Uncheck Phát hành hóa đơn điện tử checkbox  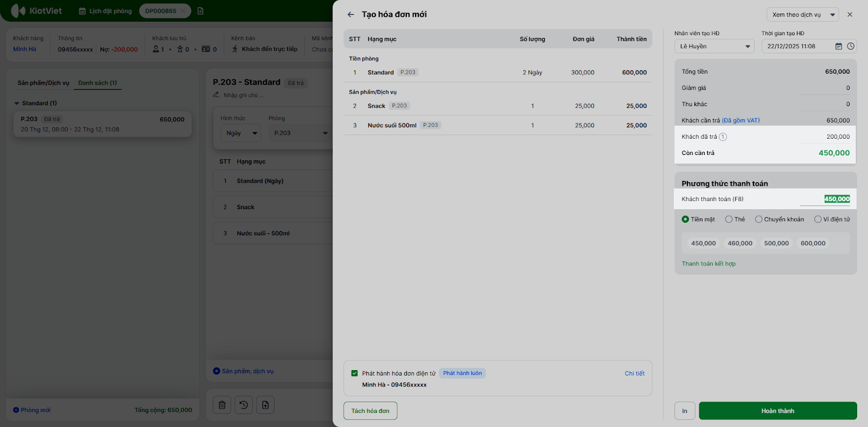click(x=355, y=373)
